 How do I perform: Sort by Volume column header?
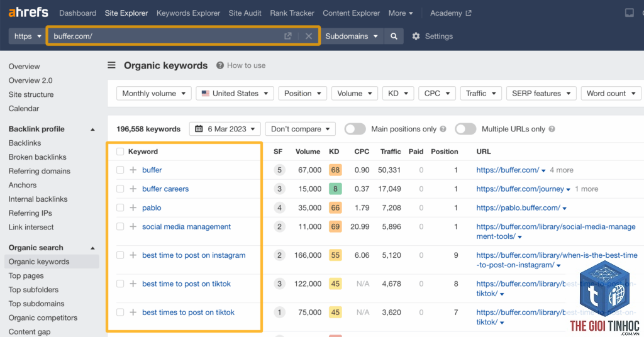click(x=308, y=152)
